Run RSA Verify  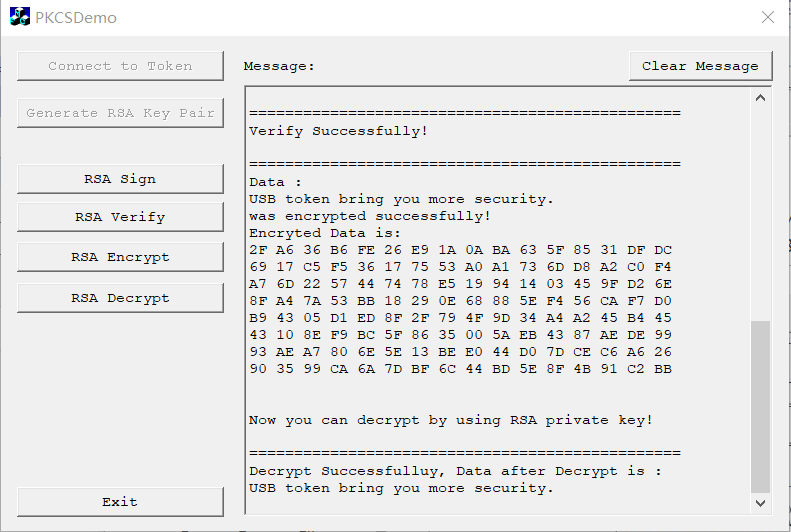[120, 217]
